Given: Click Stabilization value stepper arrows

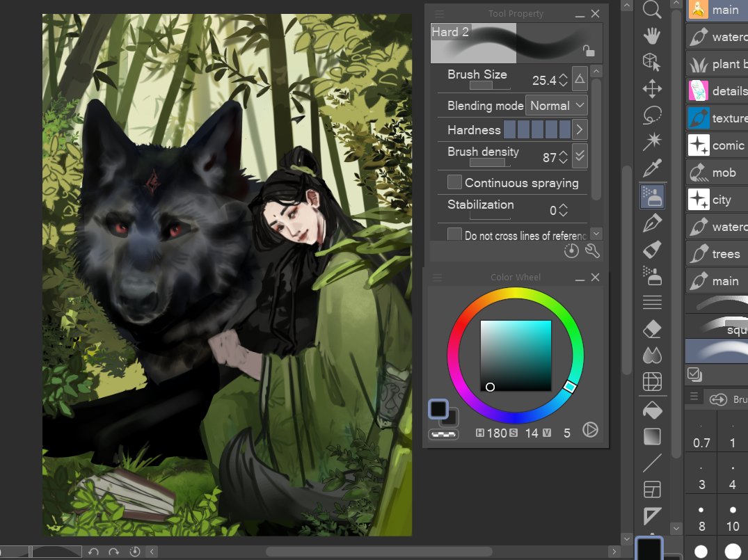Looking at the screenshot, I should pyautogui.click(x=564, y=210).
